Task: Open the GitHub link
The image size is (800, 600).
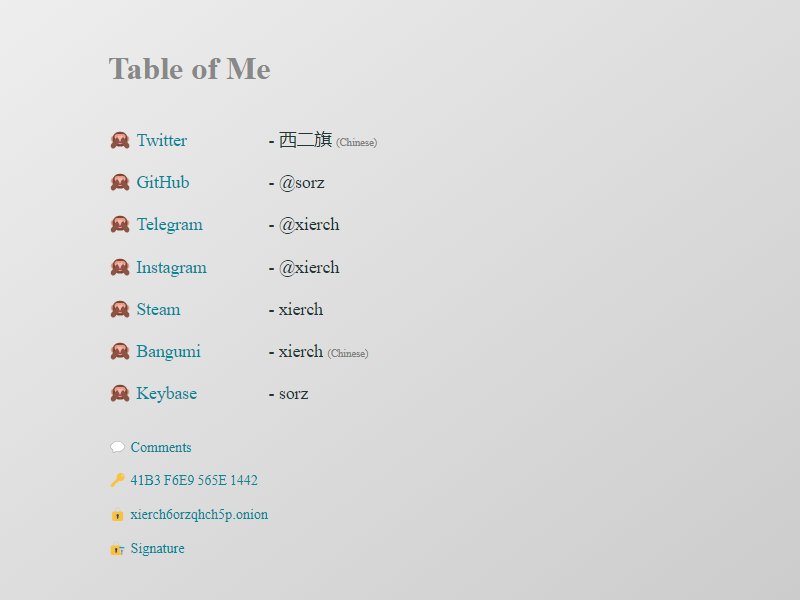Action: 162,183
